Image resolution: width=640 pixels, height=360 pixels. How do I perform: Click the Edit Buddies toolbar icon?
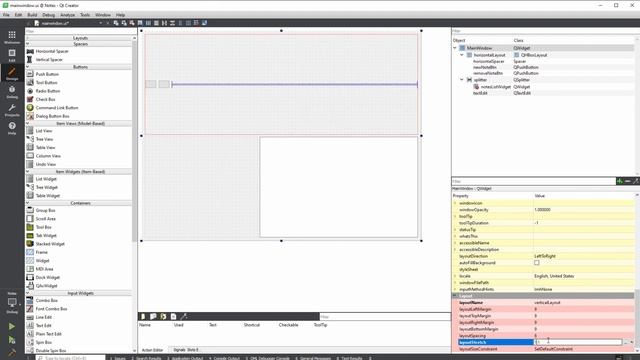(x=132, y=23)
